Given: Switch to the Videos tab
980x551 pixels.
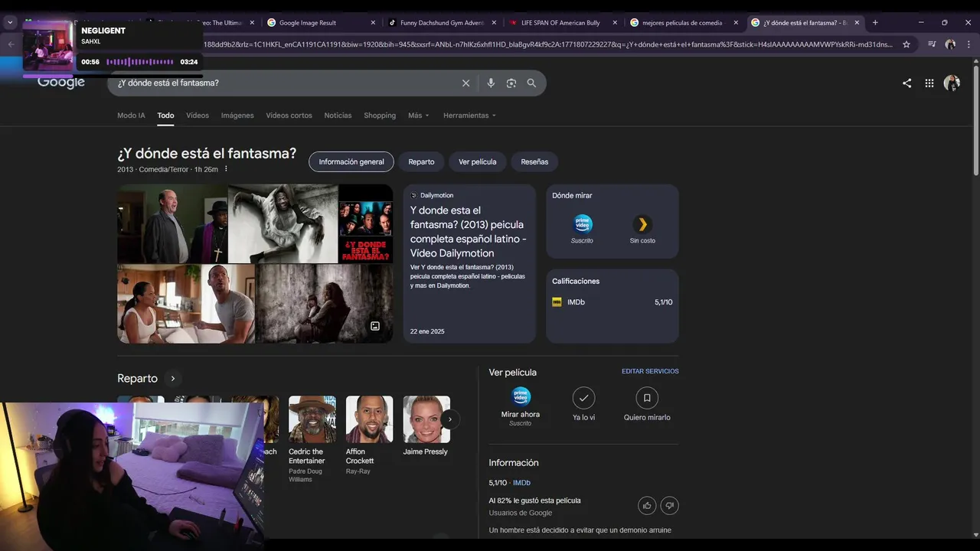Looking at the screenshot, I should [x=198, y=116].
